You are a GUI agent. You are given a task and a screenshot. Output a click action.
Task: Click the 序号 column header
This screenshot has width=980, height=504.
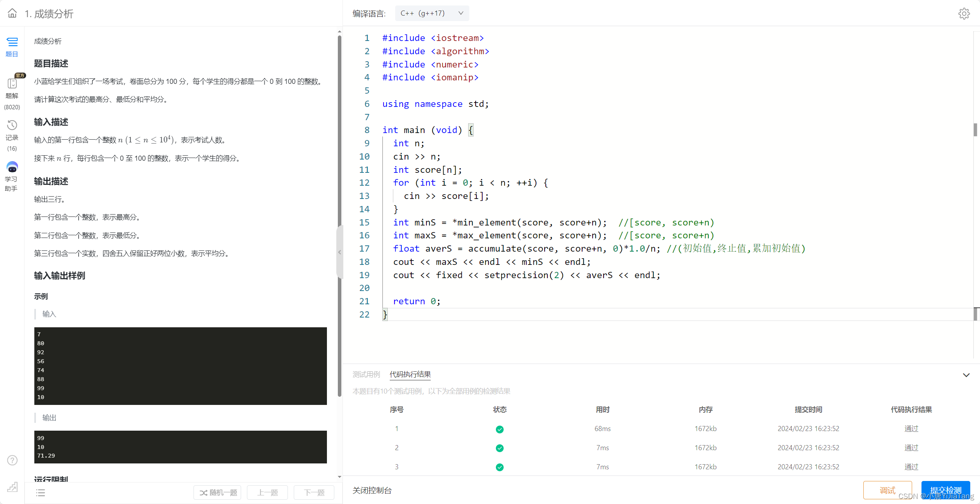click(396, 410)
